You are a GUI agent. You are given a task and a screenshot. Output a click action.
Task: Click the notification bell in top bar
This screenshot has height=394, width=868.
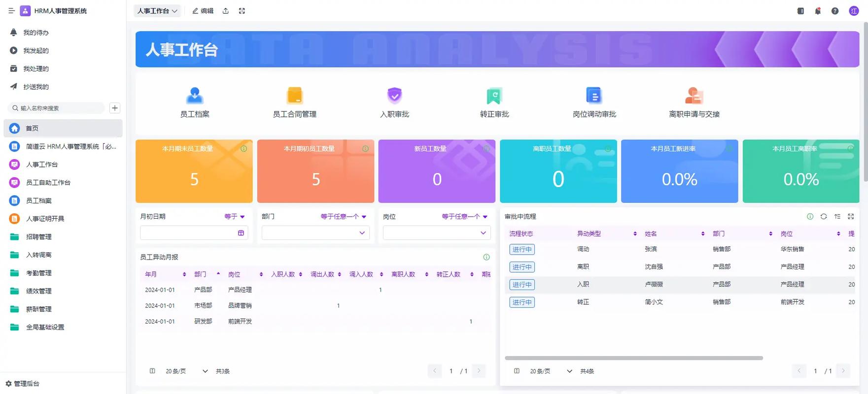click(x=818, y=11)
